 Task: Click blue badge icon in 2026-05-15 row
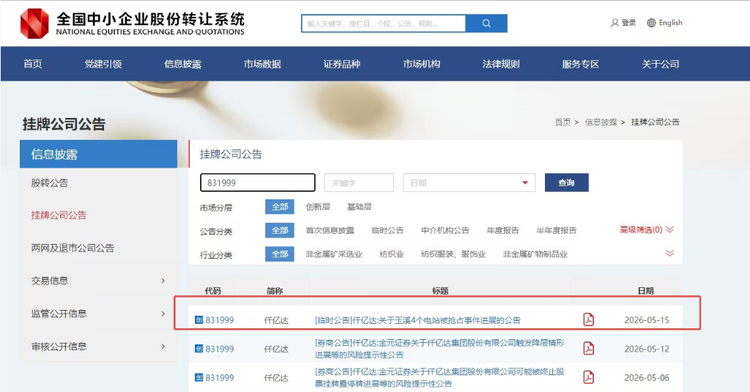[199, 320]
